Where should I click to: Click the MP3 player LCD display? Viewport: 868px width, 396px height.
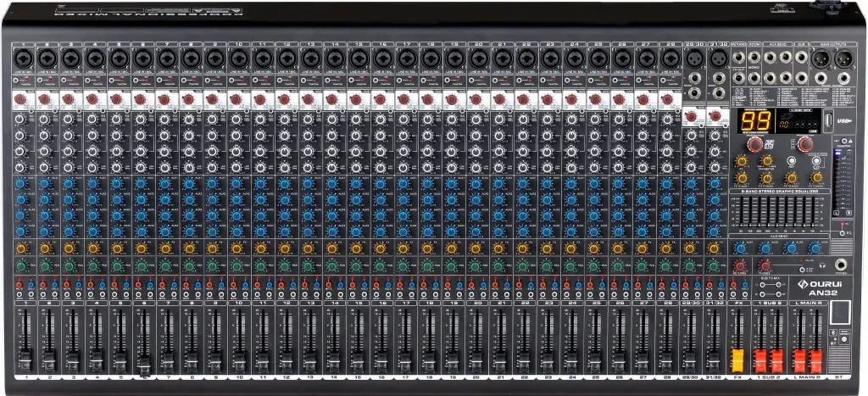click(798, 120)
